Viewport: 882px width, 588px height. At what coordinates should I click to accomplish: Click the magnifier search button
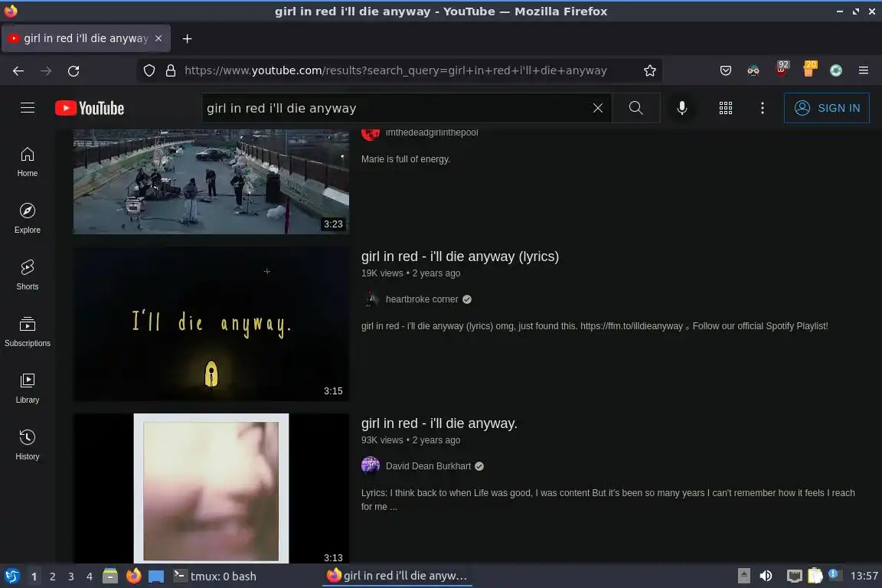pos(635,107)
